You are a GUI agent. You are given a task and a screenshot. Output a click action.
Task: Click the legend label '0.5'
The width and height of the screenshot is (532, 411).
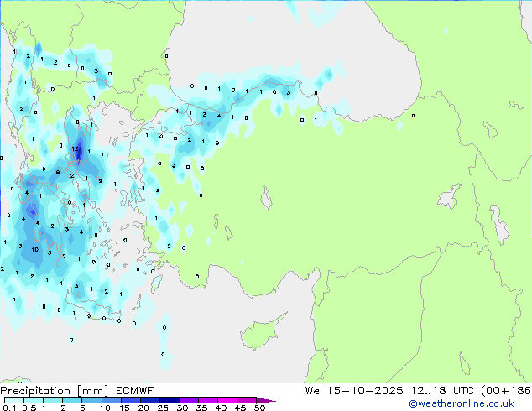(x=29, y=408)
